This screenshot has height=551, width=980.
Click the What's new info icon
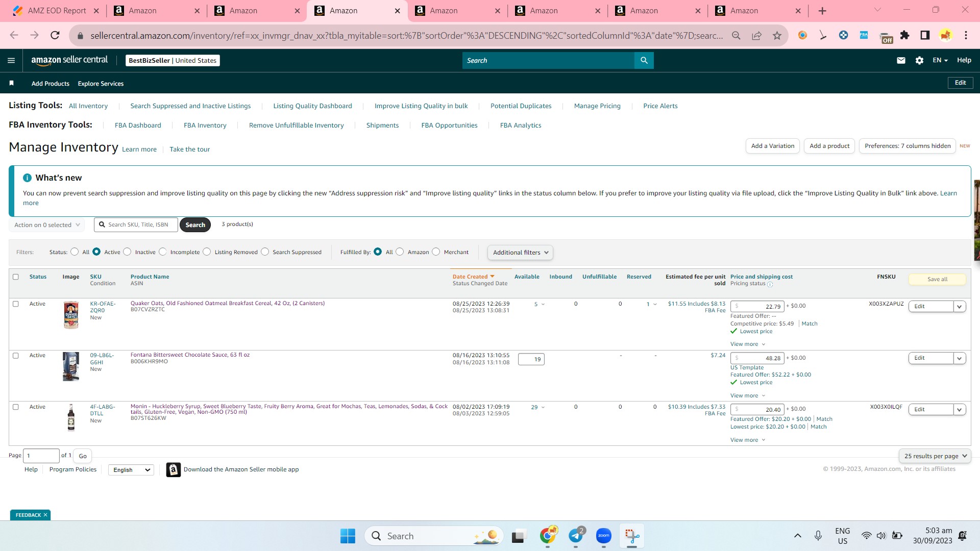click(27, 178)
